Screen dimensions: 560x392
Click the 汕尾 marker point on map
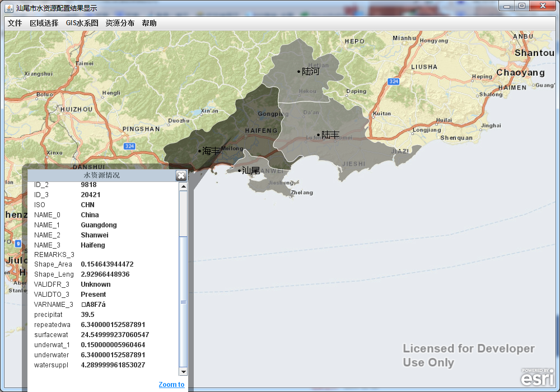click(239, 170)
